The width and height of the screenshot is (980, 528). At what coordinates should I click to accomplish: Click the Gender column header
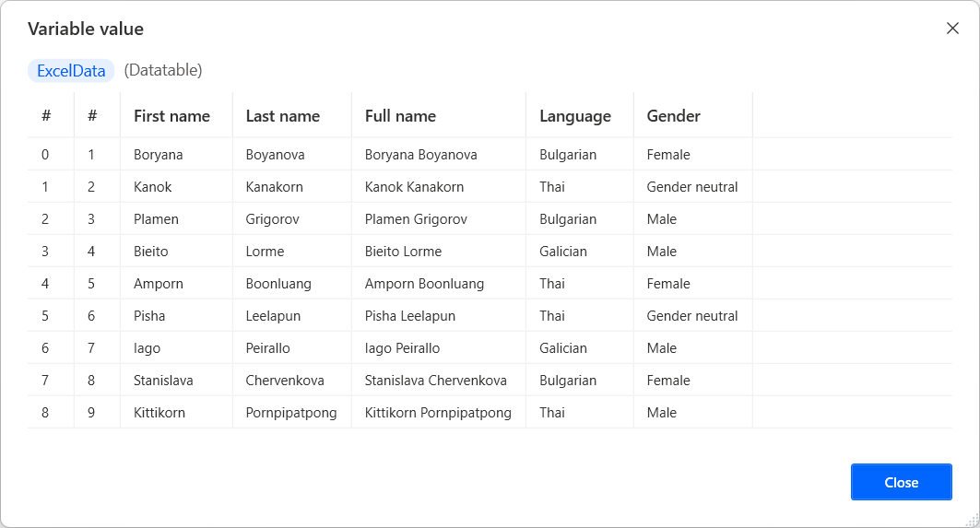pyautogui.click(x=673, y=116)
